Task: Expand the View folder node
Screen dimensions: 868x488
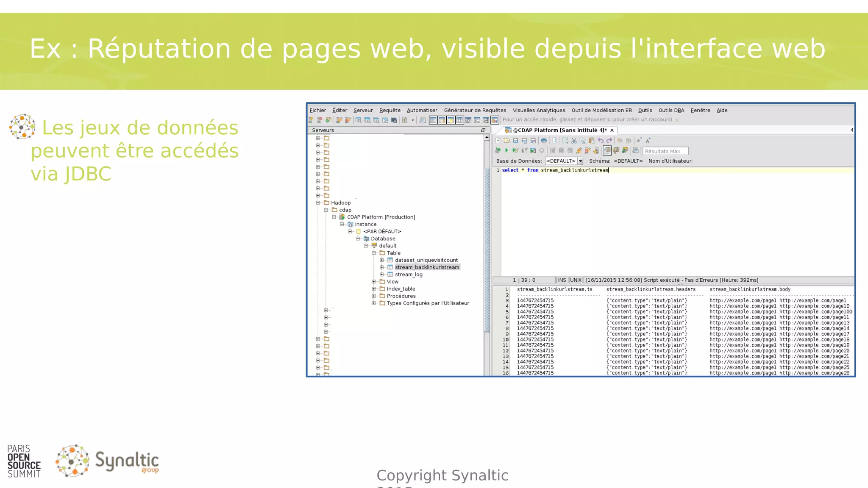Action: [x=374, y=282]
